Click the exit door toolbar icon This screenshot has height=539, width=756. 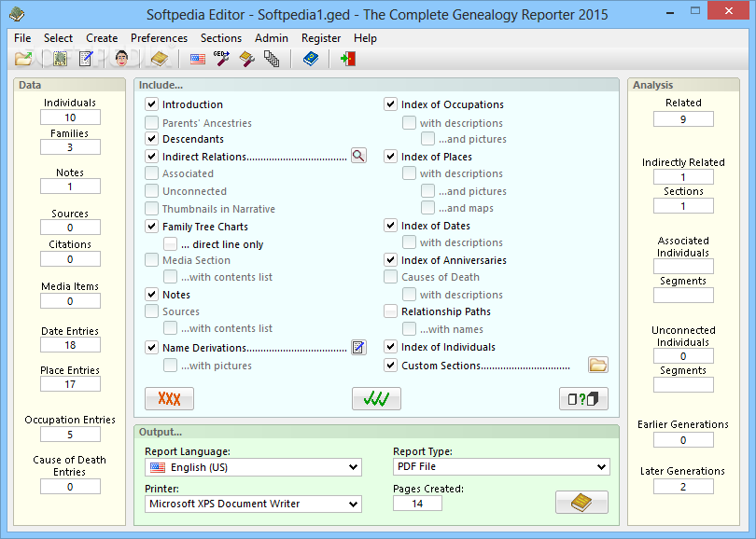click(x=347, y=59)
